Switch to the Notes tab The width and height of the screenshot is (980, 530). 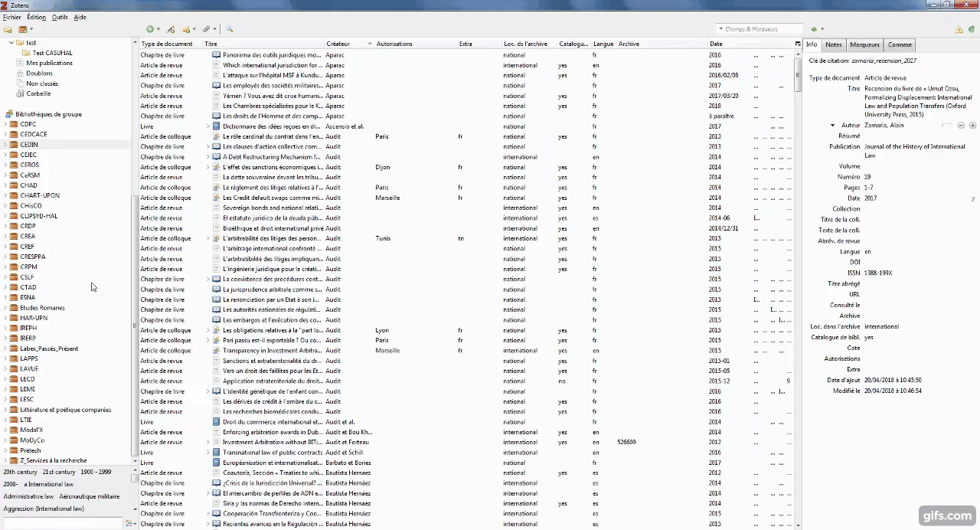834,44
